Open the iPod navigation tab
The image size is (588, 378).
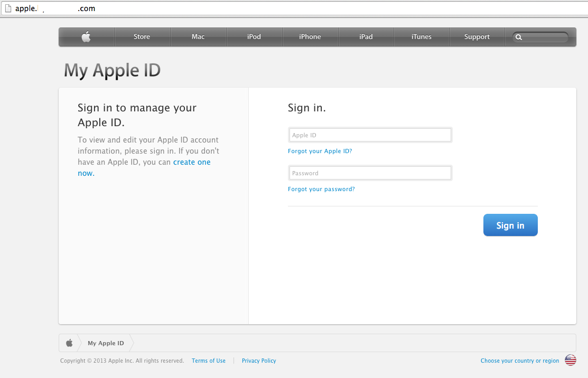pyautogui.click(x=254, y=37)
